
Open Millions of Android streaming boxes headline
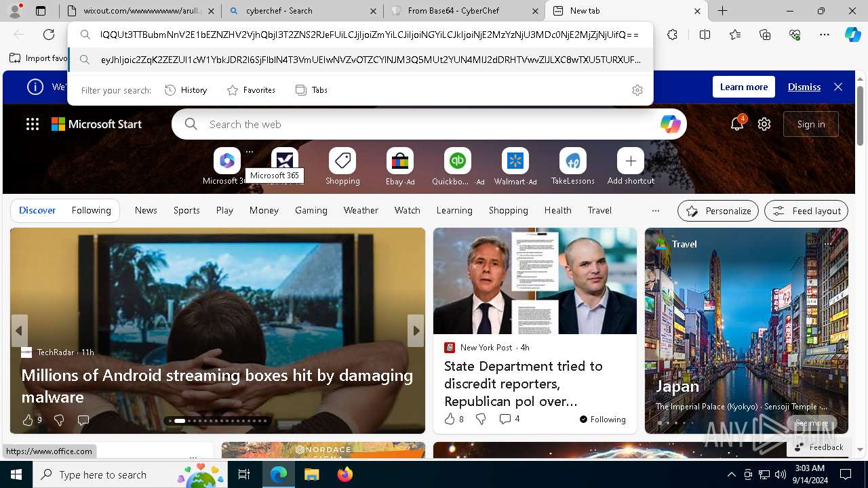coord(217,386)
